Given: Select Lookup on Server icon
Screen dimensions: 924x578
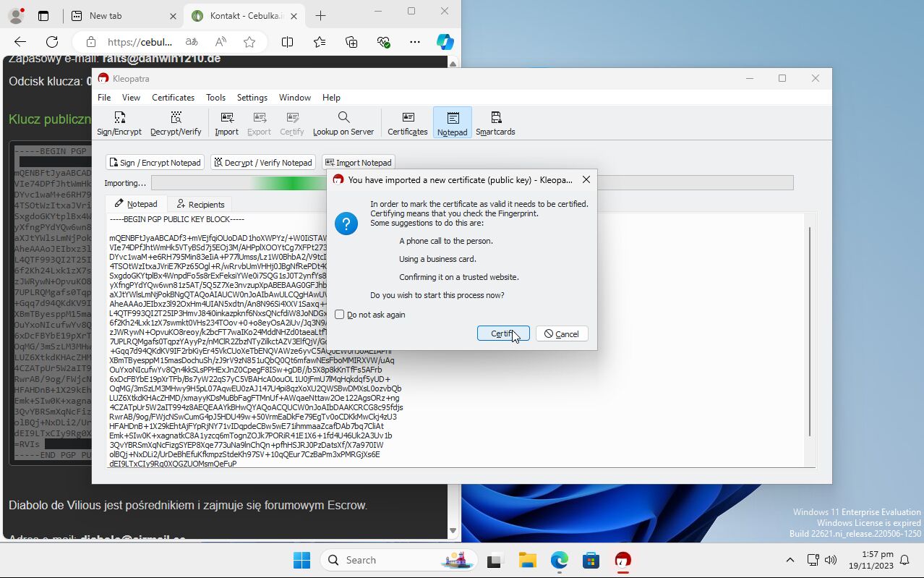Looking at the screenshot, I should pyautogui.click(x=343, y=123).
